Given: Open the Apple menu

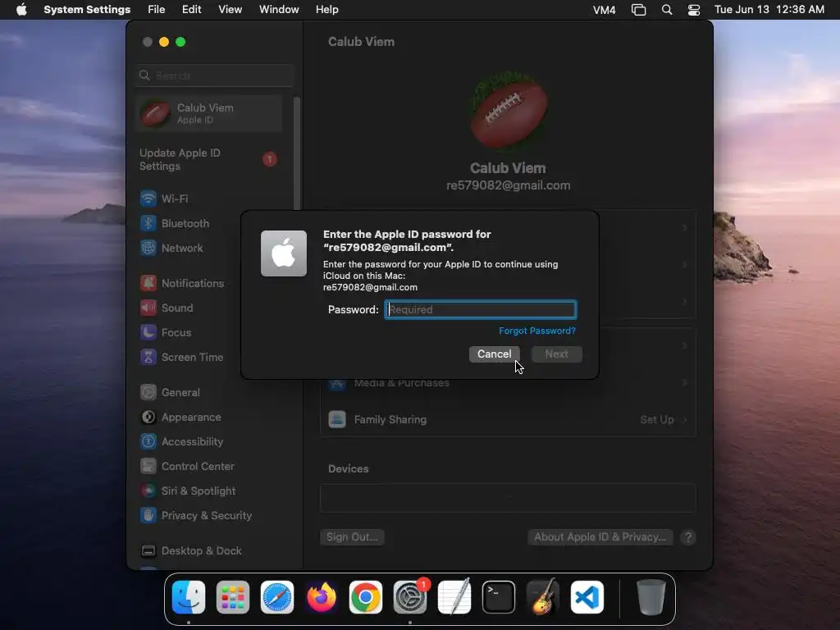Looking at the screenshot, I should pos(21,10).
